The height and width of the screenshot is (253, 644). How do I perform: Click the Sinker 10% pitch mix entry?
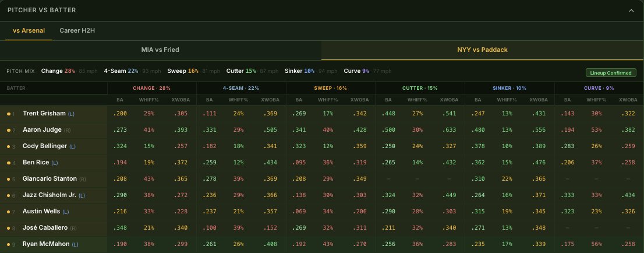pyautogui.click(x=311, y=71)
